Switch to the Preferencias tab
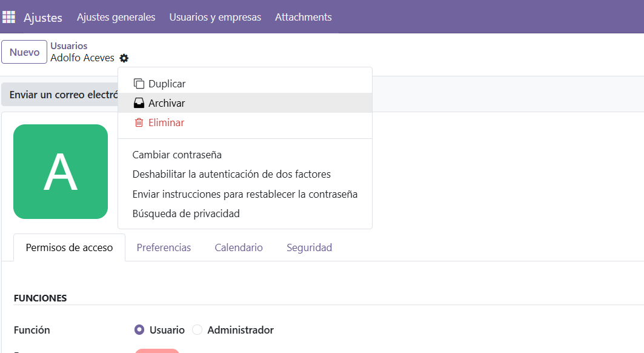Viewport: 644px width, 353px height. (x=164, y=247)
